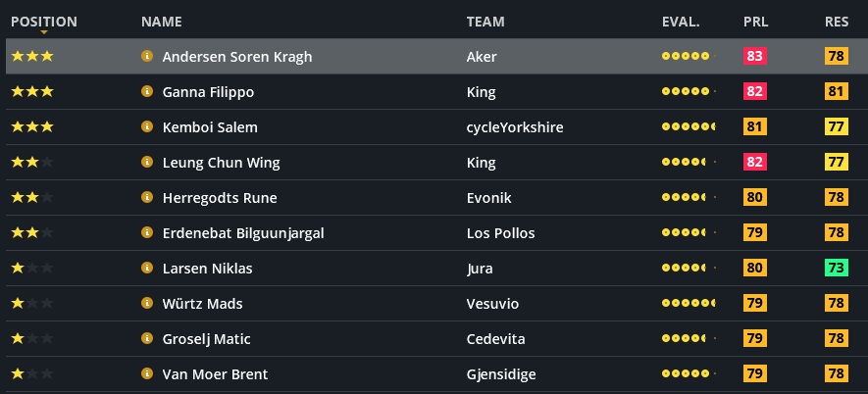Viewport: 868px width, 394px height.
Task: Click green RES 73 badge for Larsen
Action: point(837,269)
